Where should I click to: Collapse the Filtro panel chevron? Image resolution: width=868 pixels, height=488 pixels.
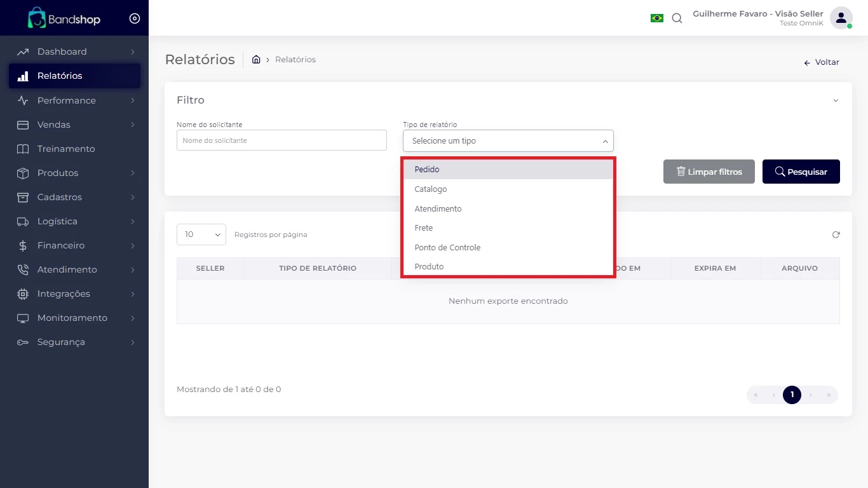click(x=835, y=100)
